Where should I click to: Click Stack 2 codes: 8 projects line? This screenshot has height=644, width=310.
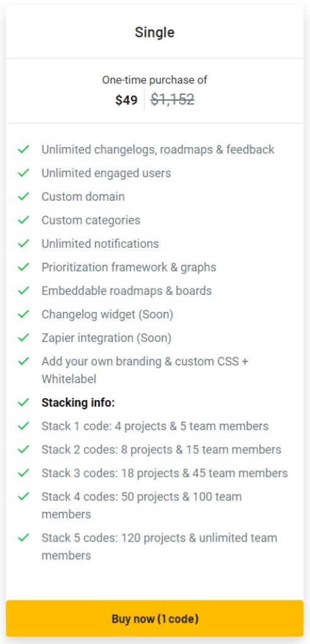click(162, 450)
